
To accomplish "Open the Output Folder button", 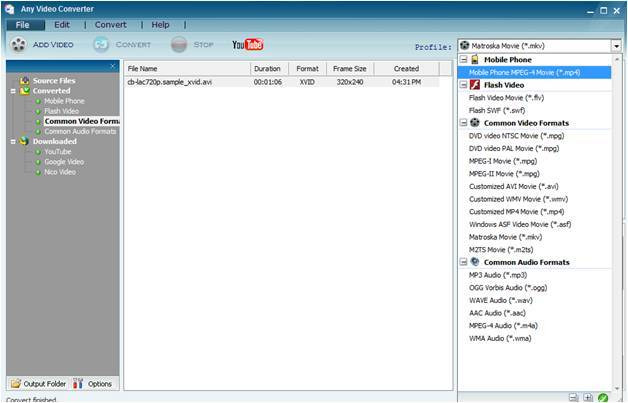I will [38, 383].
